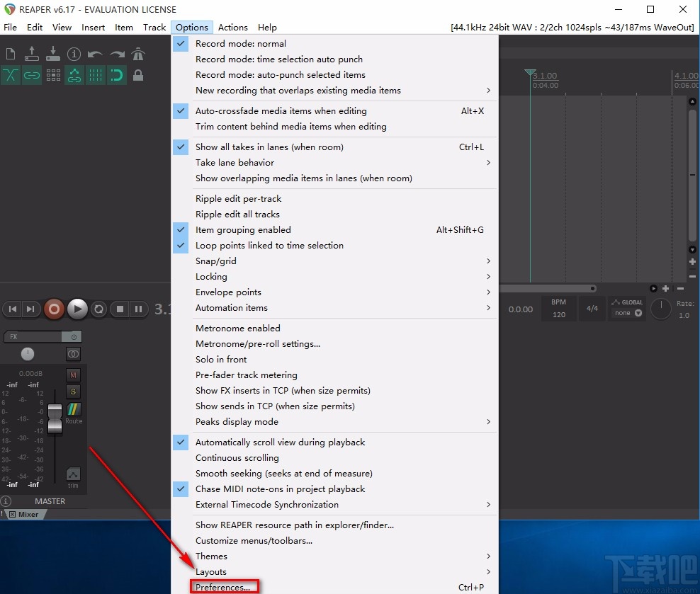Solo the master track with S
The height and width of the screenshot is (594, 700).
click(73, 392)
